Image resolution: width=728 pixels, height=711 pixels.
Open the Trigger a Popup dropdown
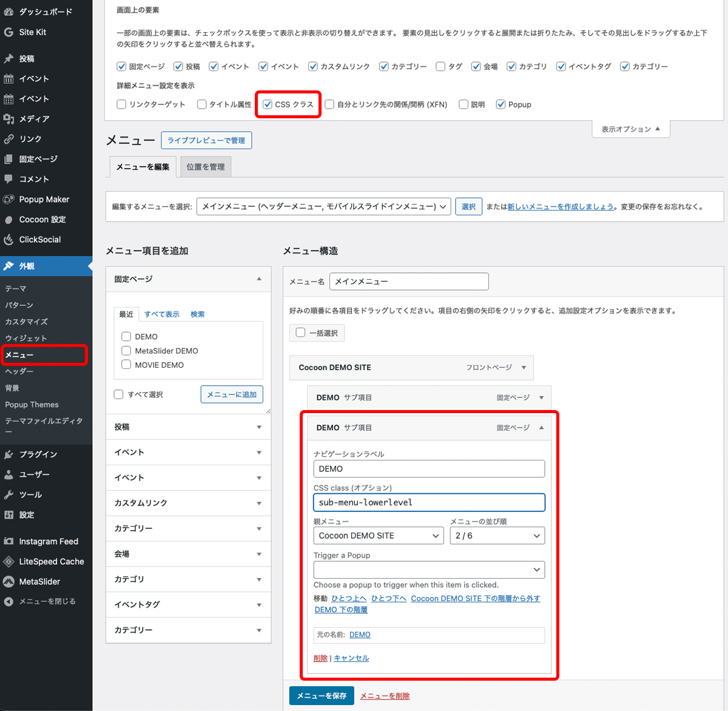click(429, 570)
